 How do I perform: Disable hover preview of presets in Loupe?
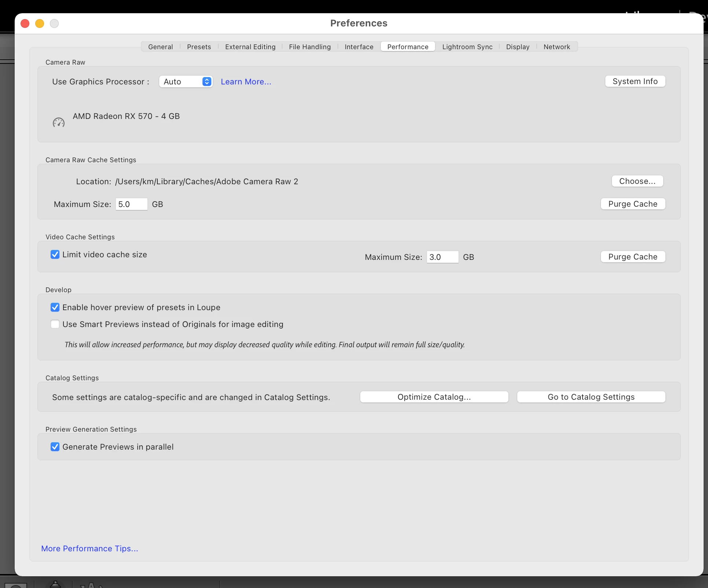(x=55, y=307)
